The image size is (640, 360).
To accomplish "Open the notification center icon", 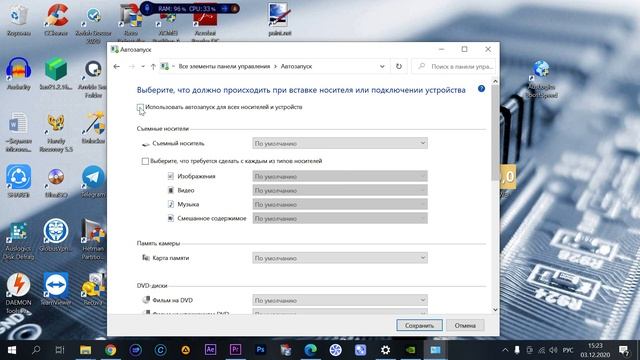I will click(624, 350).
